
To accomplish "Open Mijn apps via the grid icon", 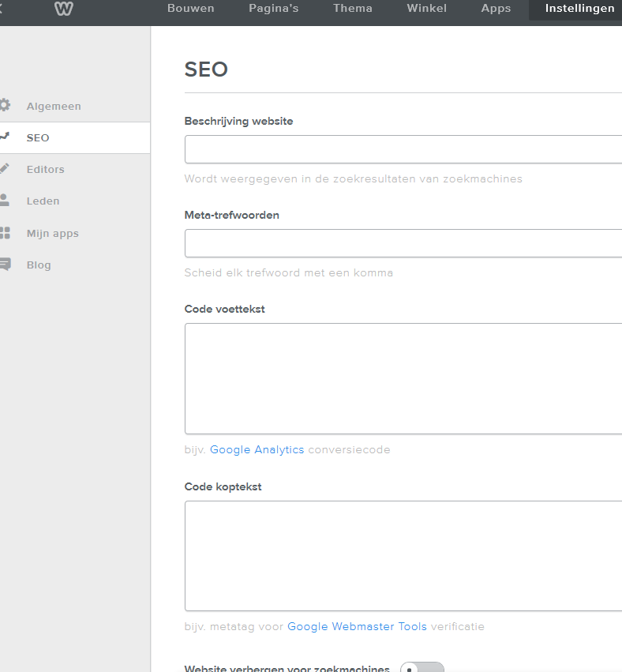I will 5,233.
